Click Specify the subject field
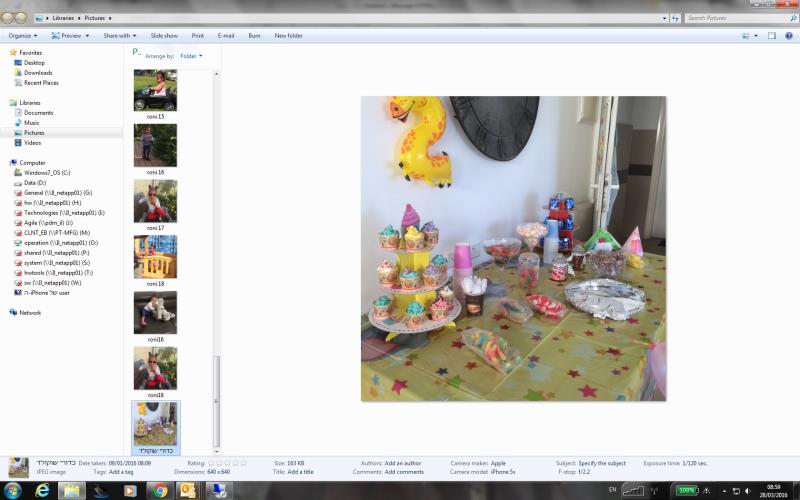Viewport: 800px width, 500px height. click(602, 463)
